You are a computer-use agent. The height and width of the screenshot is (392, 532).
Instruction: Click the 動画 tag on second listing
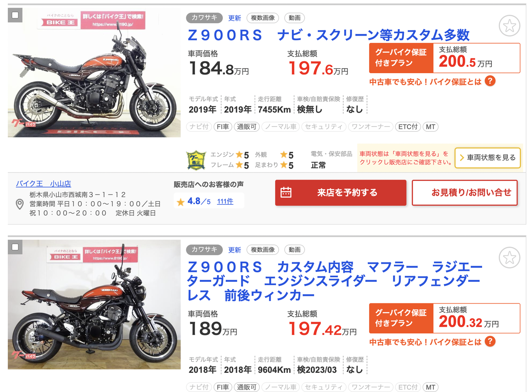(x=295, y=250)
